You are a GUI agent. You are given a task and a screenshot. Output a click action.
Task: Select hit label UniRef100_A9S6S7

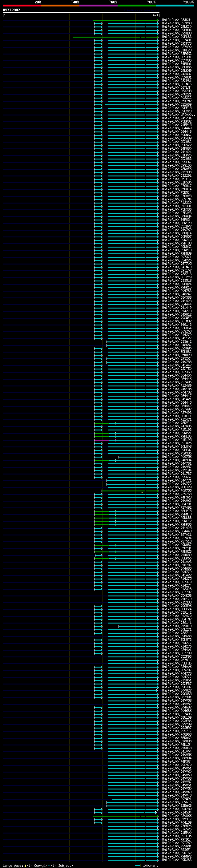click(176, 478)
